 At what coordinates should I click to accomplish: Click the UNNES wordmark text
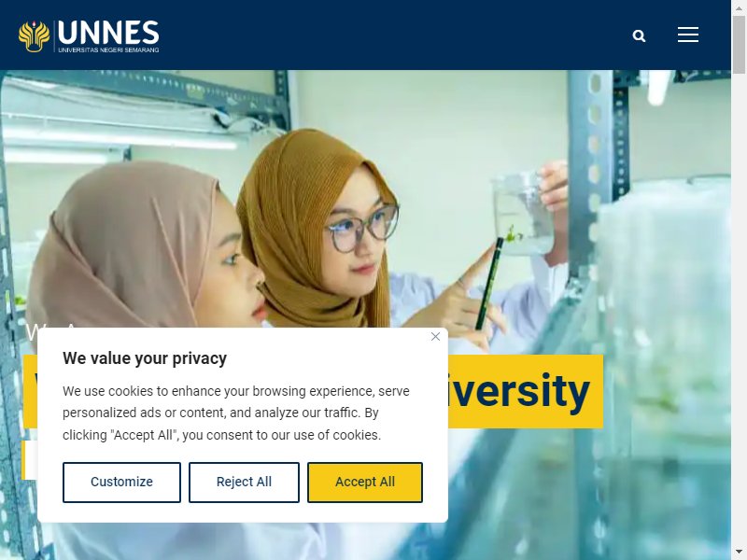[108, 33]
